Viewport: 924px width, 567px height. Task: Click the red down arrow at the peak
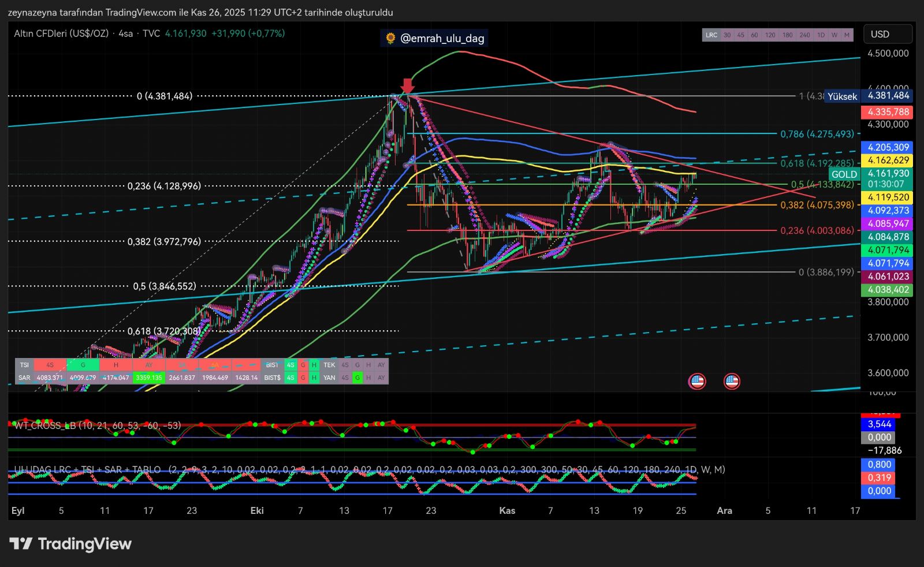pyautogui.click(x=408, y=86)
